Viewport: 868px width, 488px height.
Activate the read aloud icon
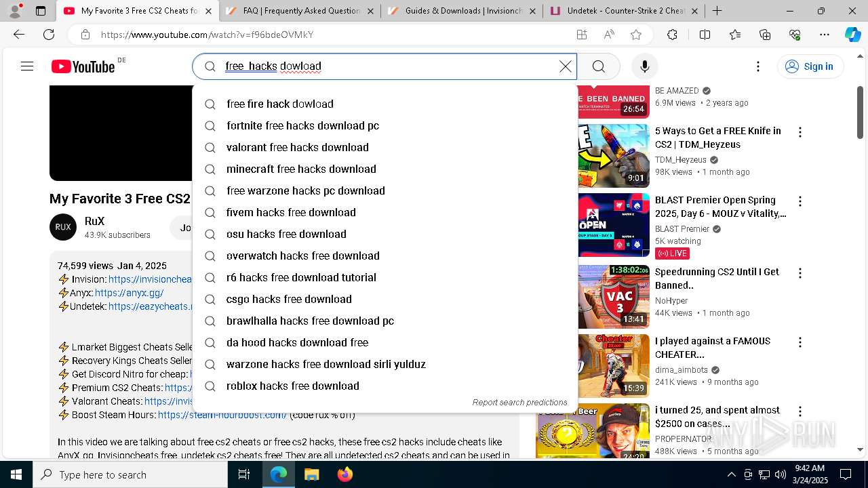(x=609, y=35)
